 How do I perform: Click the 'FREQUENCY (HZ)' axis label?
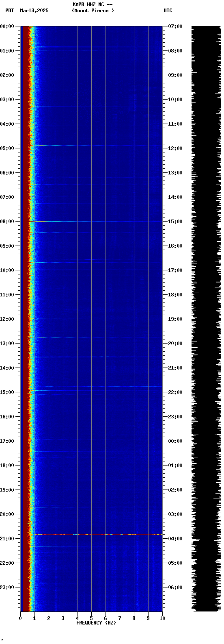[x=96, y=623]
